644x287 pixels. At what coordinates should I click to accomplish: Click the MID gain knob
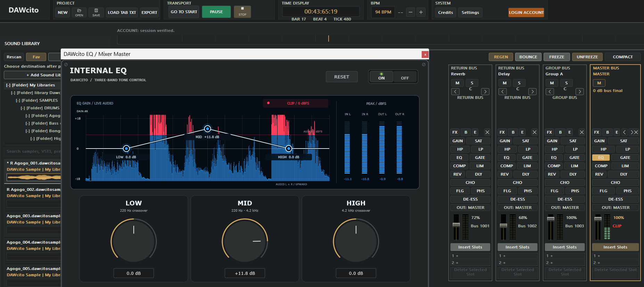pyautogui.click(x=245, y=241)
